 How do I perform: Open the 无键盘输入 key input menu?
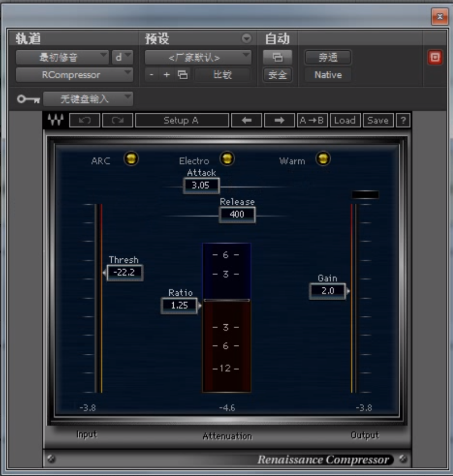pos(88,99)
